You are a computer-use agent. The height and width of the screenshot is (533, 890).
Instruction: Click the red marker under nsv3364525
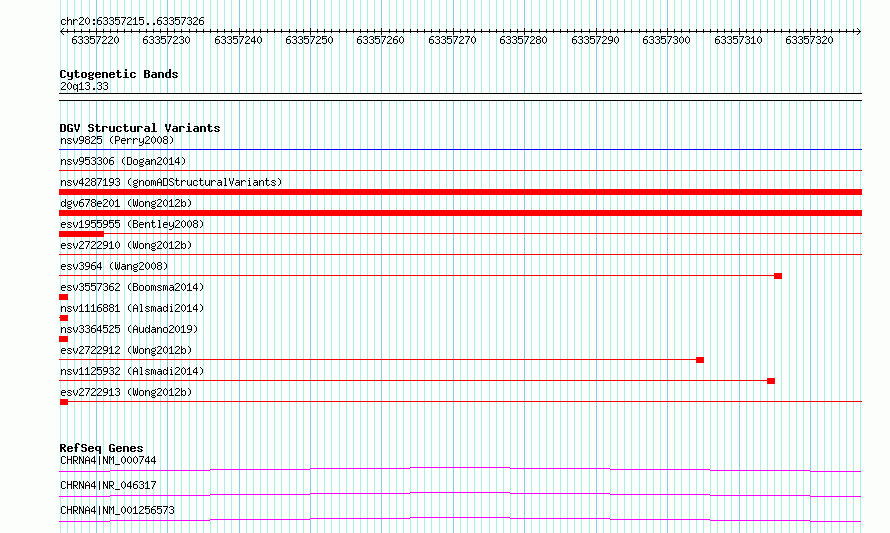tap(64, 339)
